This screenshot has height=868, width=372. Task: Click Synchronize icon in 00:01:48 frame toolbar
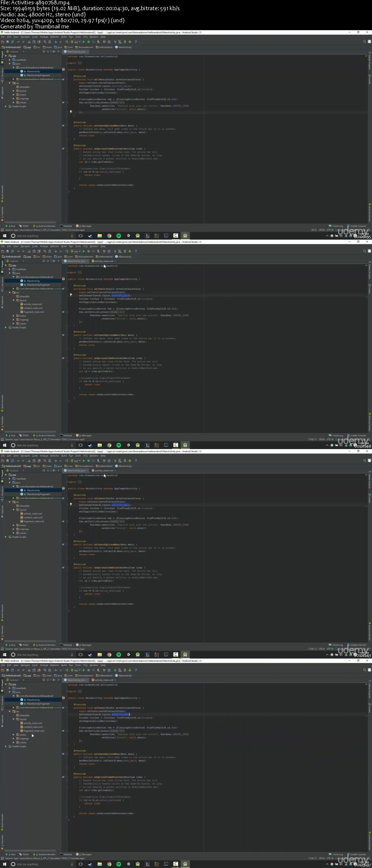[12, 251]
